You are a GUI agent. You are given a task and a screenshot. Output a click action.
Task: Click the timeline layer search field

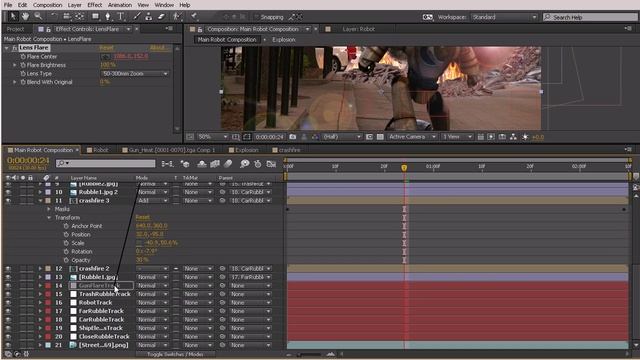[x=106, y=163]
